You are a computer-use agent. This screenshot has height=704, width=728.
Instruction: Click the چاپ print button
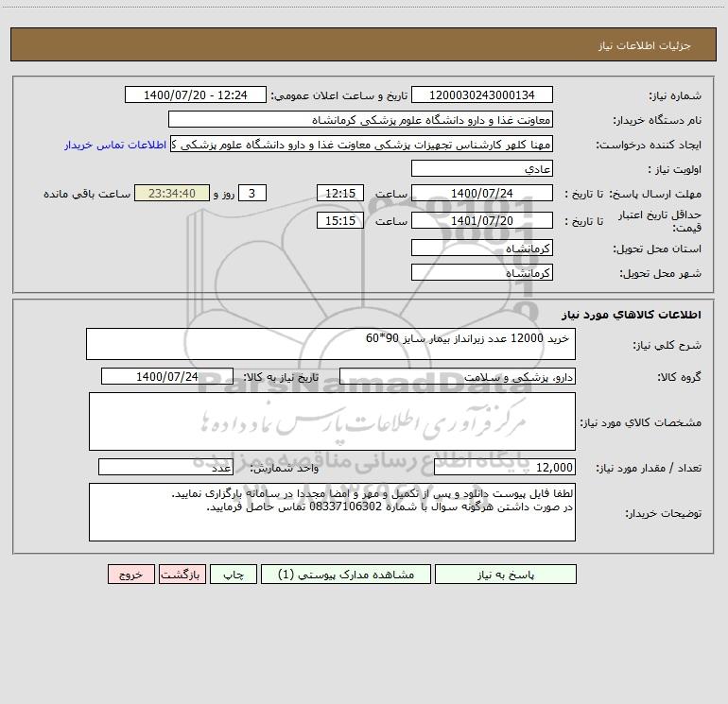pyautogui.click(x=234, y=574)
